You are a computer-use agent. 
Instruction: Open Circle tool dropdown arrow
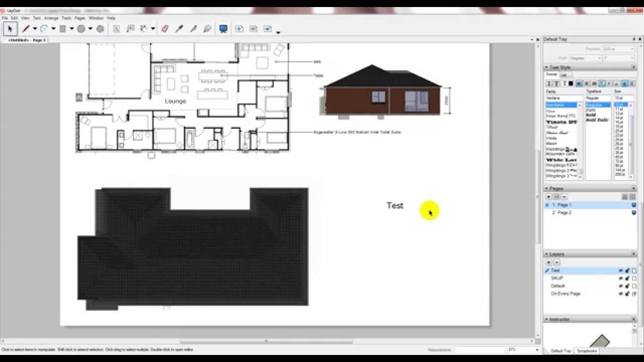[x=91, y=29]
